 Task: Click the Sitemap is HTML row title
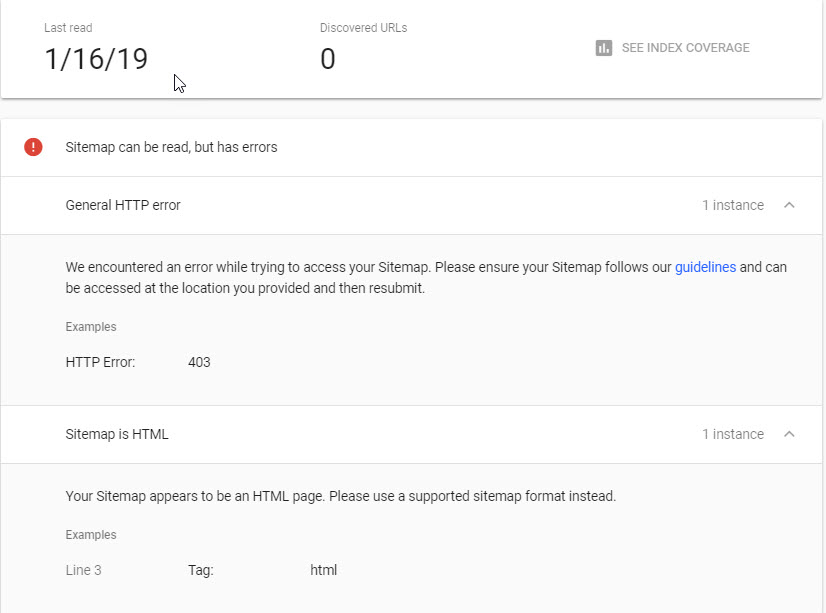(117, 434)
